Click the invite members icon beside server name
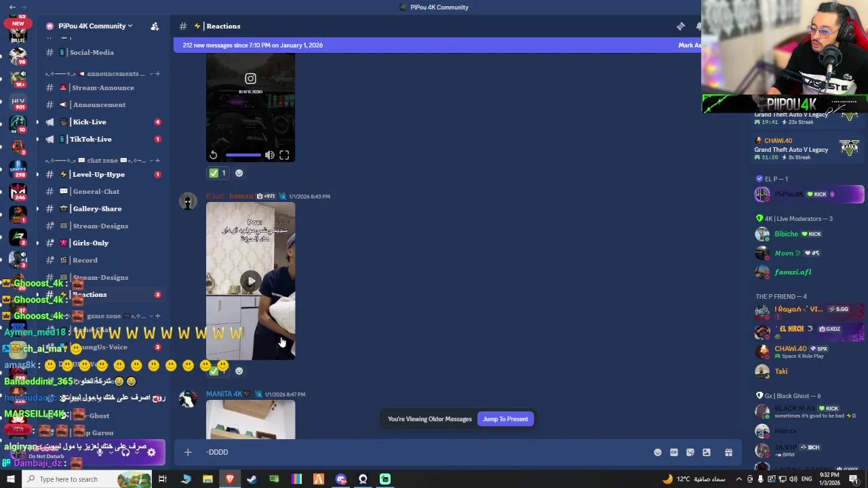 155,26
